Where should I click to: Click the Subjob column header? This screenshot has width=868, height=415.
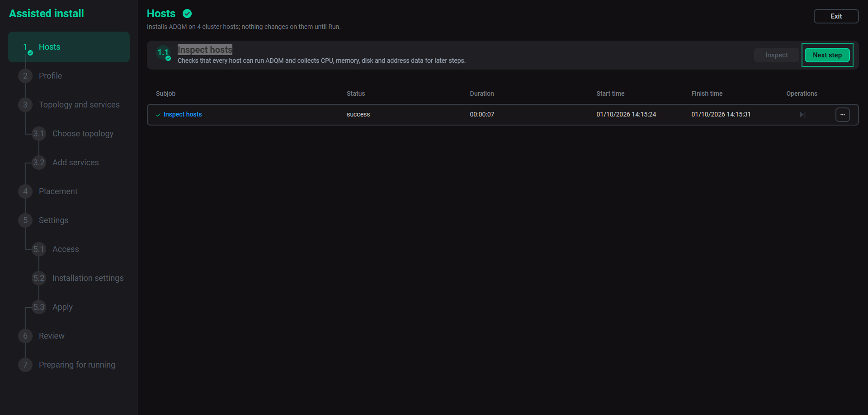[x=165, y=93]
